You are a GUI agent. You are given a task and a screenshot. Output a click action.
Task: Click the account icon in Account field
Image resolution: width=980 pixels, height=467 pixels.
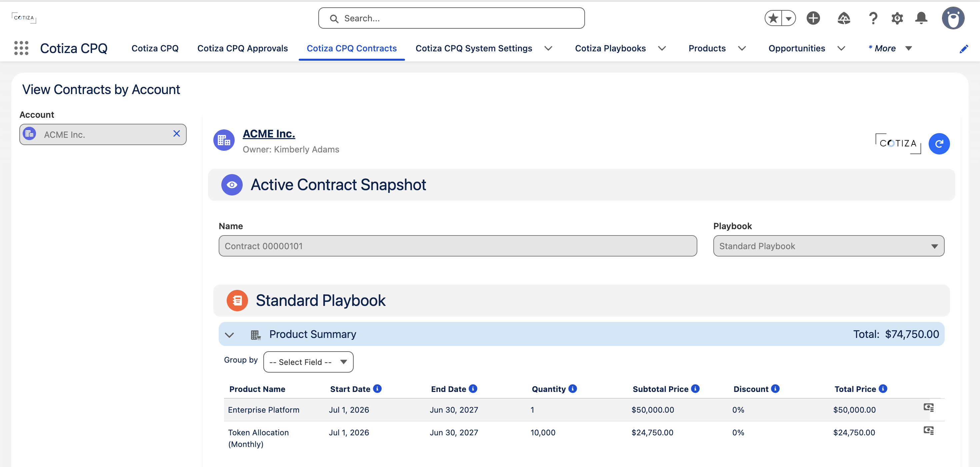(29, 134)
